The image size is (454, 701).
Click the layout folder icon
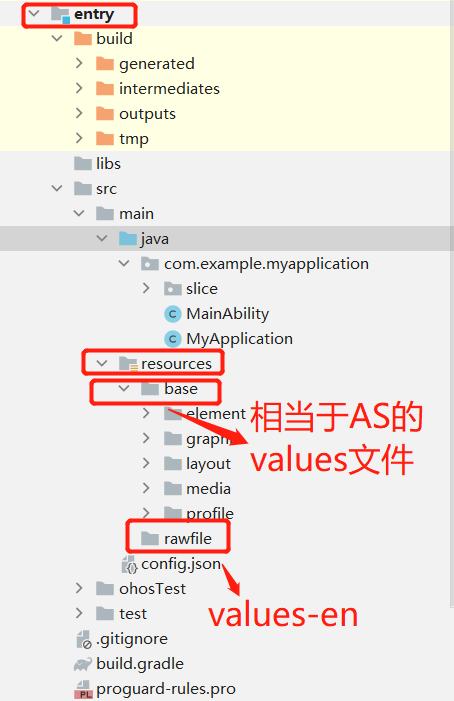pyautogui.click(x=172, y=464)
